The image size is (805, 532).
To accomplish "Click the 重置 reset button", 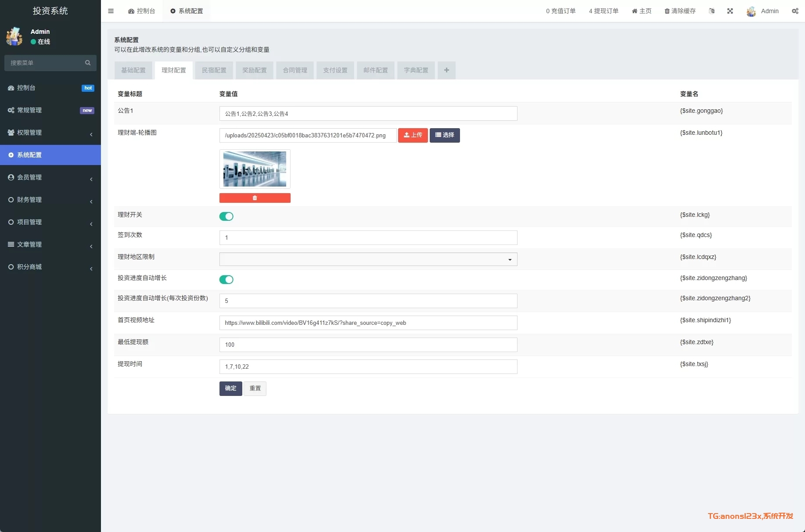I will click(255, 388).
